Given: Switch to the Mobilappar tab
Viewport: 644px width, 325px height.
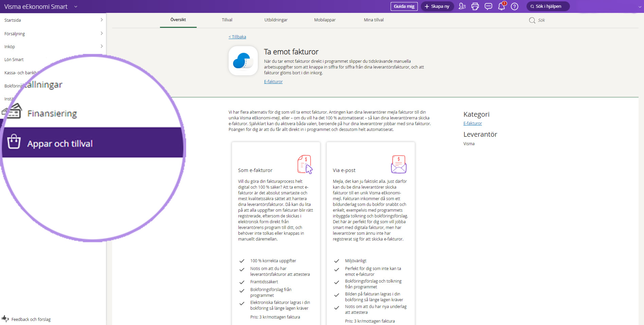Looking at the screenshot, I should [x=325, y=20].
